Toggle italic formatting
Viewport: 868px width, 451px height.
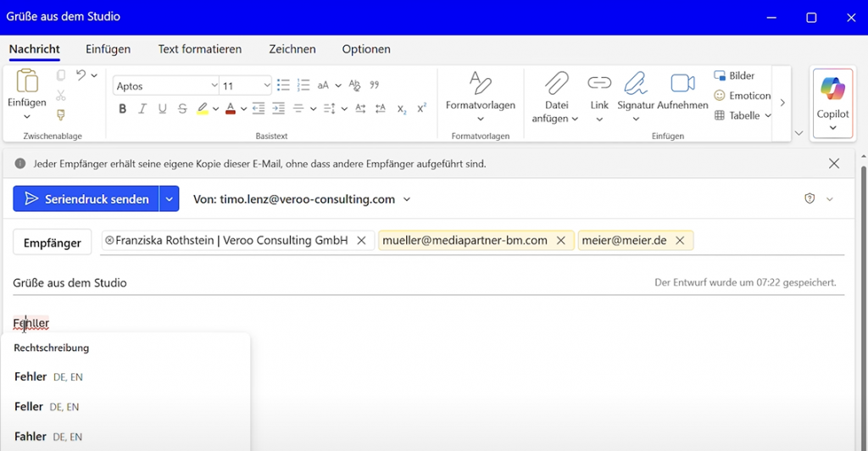click(142, 109)
